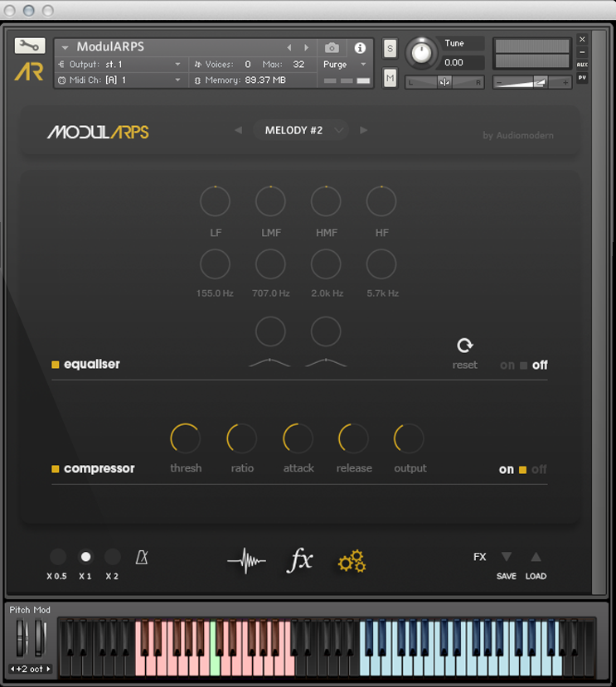Select next melody preset arrow
616x687 pixels.
click(363, 130)
